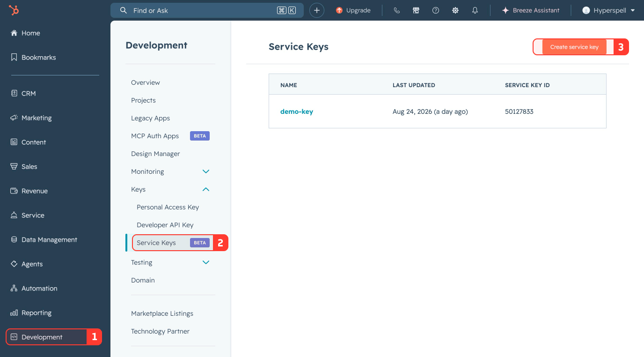Screen dimensions: 644x357
Task: Click the NAME column header
Action: click(289, 85)
